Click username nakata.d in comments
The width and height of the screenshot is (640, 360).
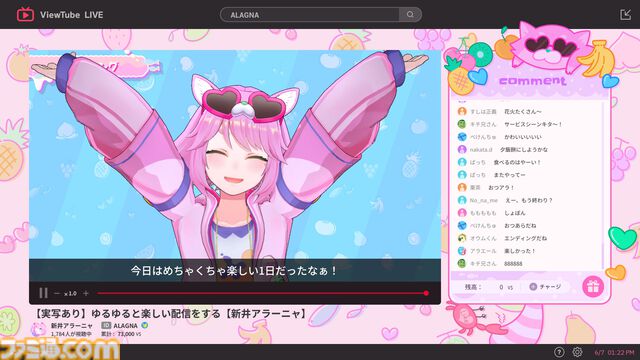(x=481, y=150)
